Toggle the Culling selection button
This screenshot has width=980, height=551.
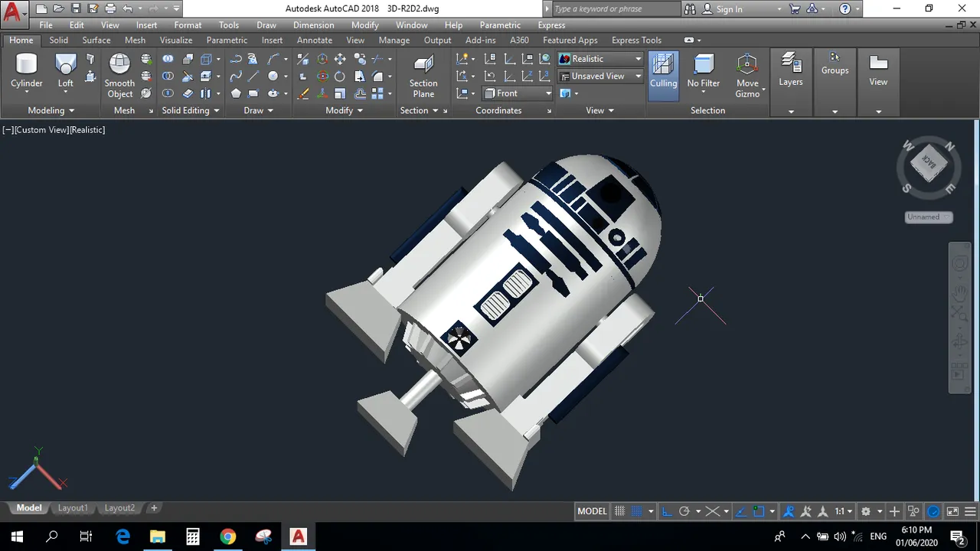click(x=663, y=74)
